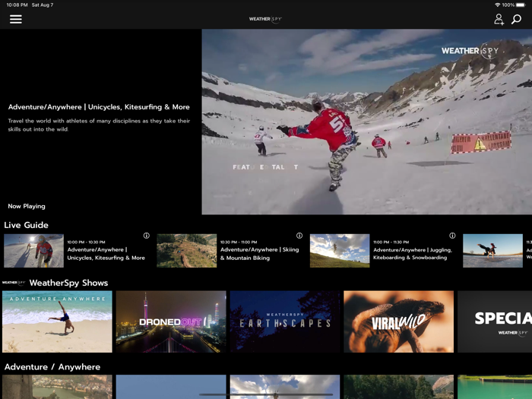Image resolution: width=532 pixels, height=399 pixels.
Task: Open the hamburger menu
Action: (x=16, y=19)
